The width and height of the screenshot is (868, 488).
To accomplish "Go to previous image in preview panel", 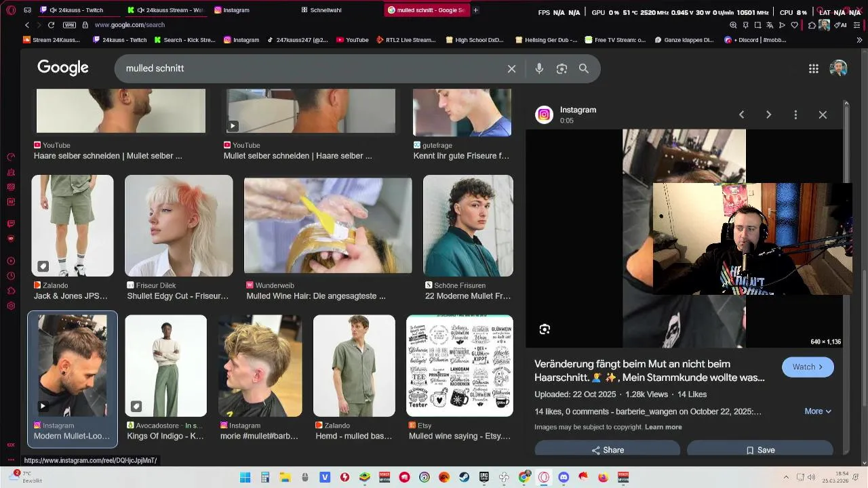I will coord(741,115).
